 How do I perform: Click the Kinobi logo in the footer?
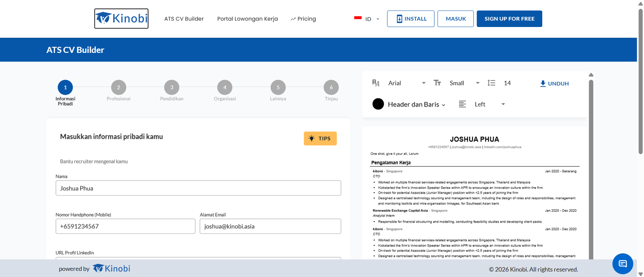[x=111, y=269]
